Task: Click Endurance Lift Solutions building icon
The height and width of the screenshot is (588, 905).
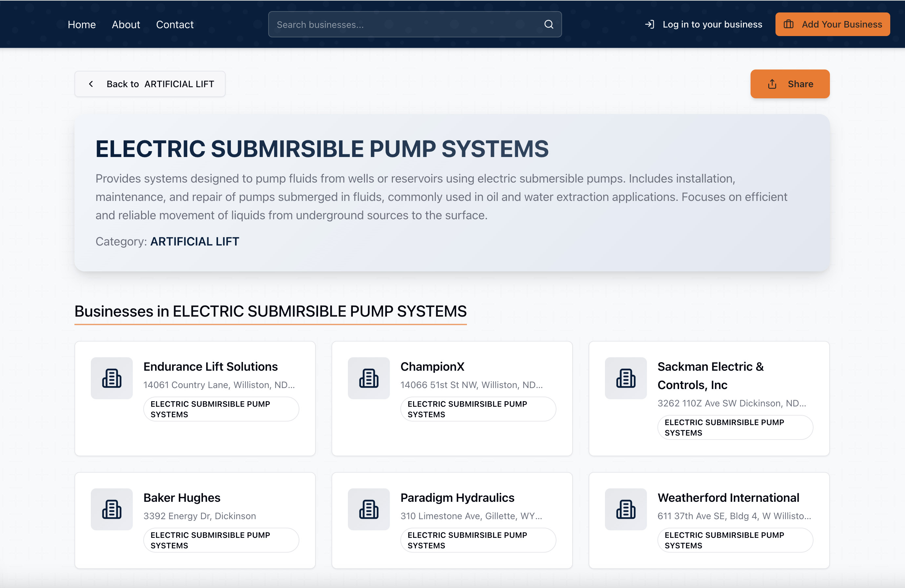Action: pos(111,378)
